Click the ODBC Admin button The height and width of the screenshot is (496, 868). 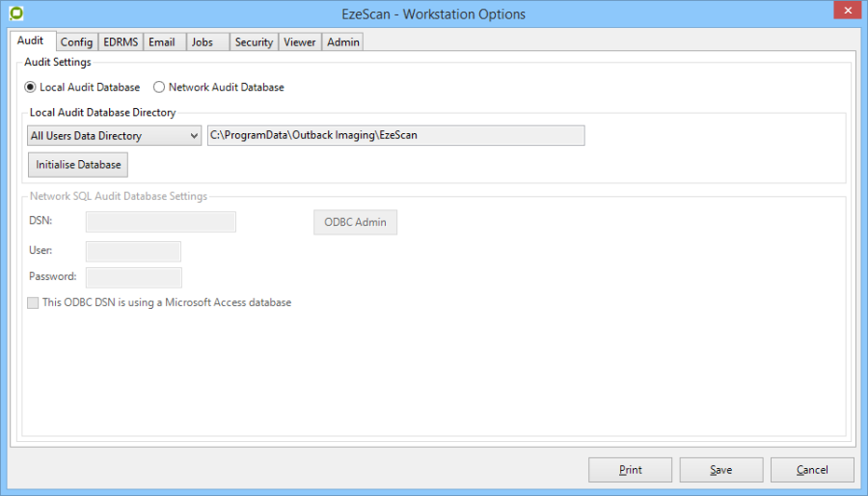355,222
